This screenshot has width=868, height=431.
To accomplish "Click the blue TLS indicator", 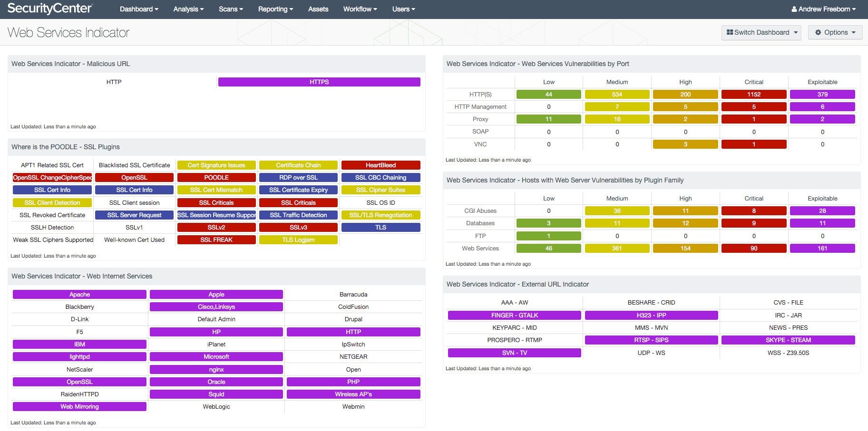I will (x=380, y=228).
